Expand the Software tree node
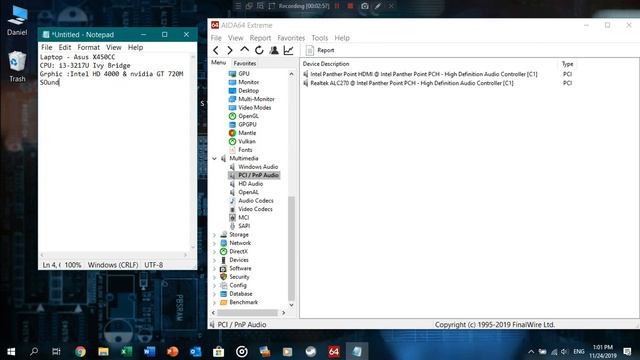Image resolution: width=640 pixels, height=360 pixels. pyautogui.click(x=214, y=269)
